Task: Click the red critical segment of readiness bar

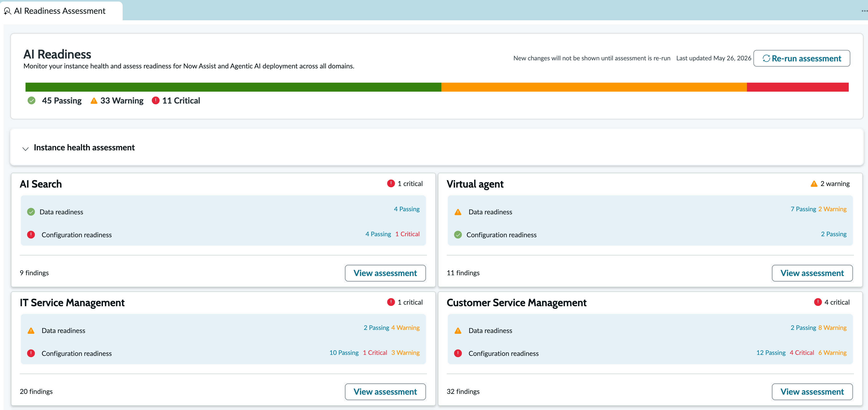Action: [798, 87]
